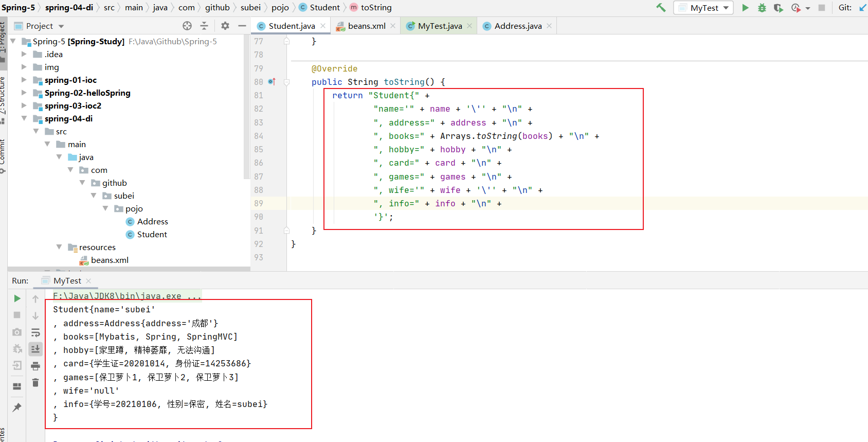868x442 pixels.
Task: Open the MyTest run configuration dropdown
Action: pos(704,8)
